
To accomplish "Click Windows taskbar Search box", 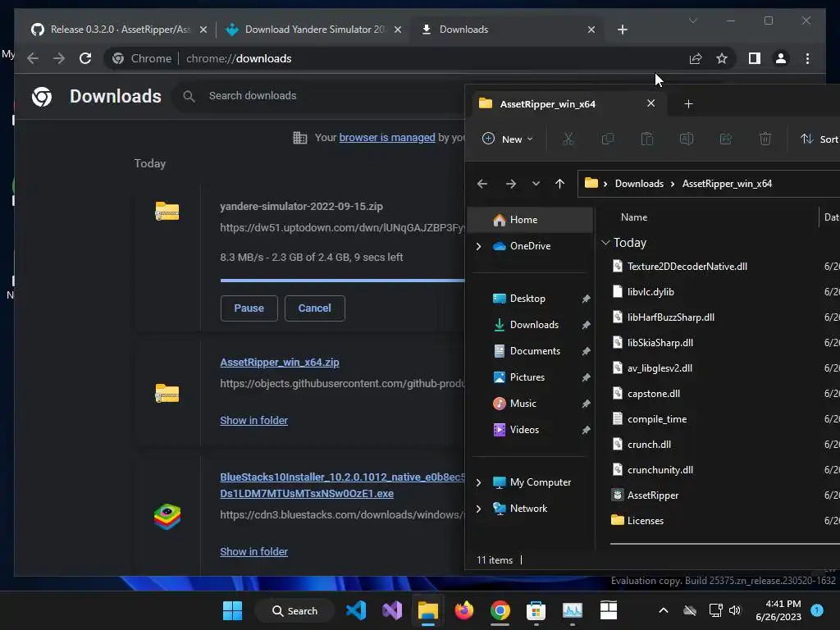I will (x=294, y=610).
